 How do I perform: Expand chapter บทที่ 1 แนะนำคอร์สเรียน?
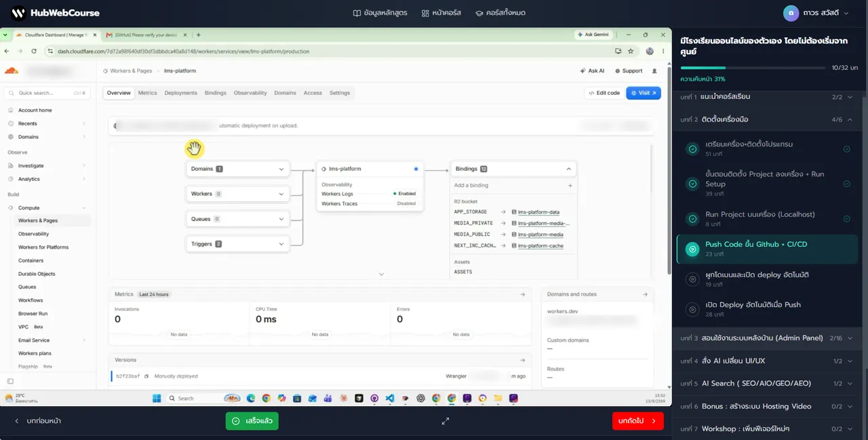766,97
